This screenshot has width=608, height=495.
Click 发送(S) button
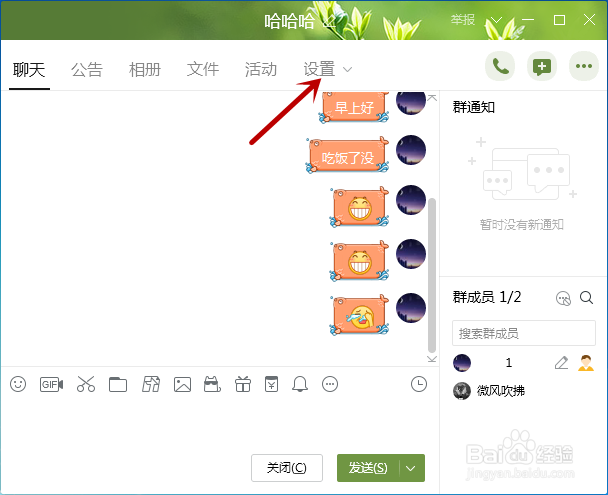(368, 468)
